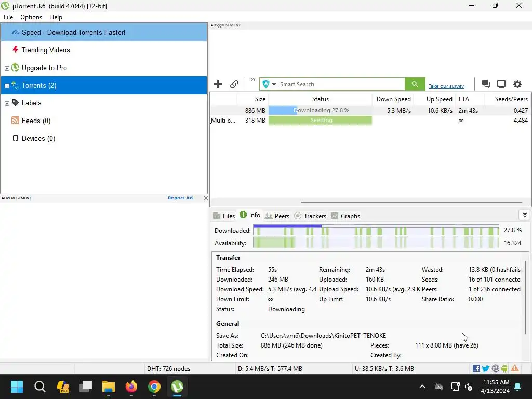
Task: Switch to the Peers tab
Action: [x=277, y=216]
